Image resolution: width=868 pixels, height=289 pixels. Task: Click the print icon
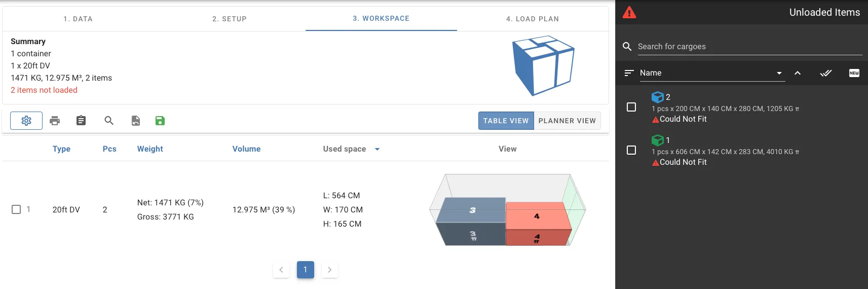55,121
